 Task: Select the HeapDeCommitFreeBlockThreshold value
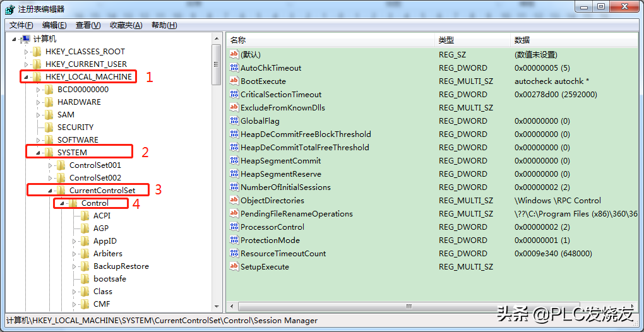306,134
